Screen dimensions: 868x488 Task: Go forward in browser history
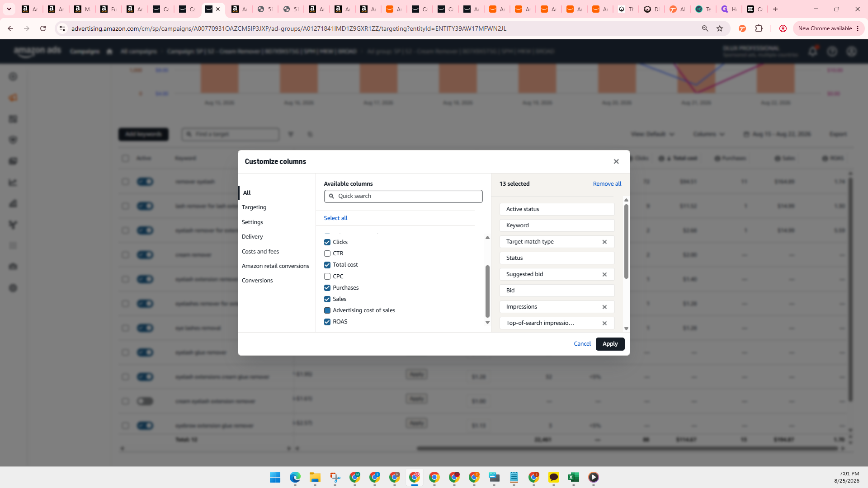[x=27, y=28]
